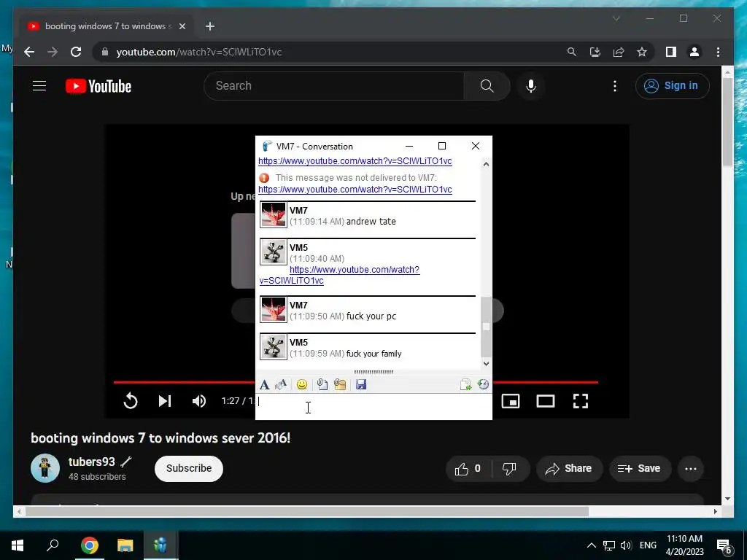Open message history clock icon

[483, 385]
